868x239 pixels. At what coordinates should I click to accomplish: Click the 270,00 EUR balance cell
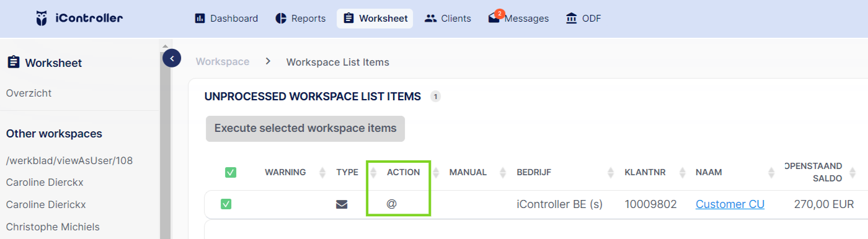click(824, 204)
